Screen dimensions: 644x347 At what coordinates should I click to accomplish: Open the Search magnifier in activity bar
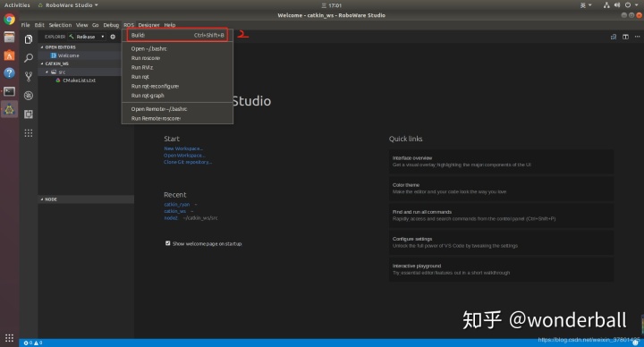29,58
